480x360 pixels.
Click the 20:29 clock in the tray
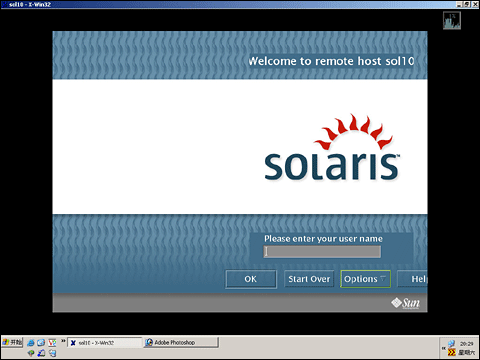point(466,344)
